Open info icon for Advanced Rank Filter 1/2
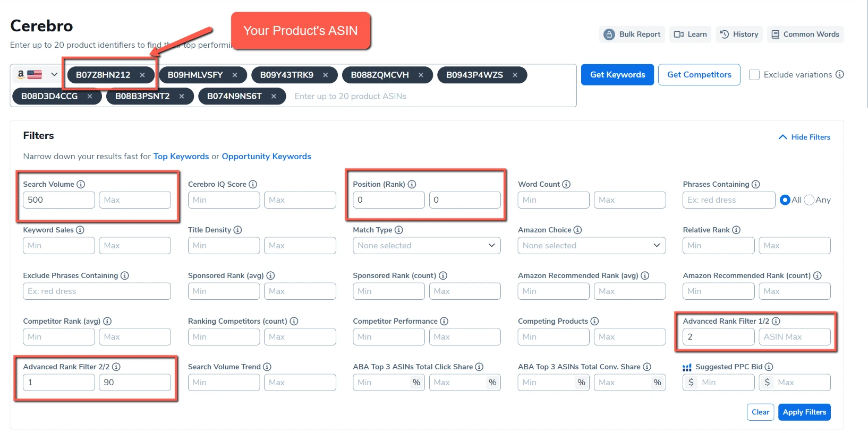The image size is (868, 433). click(x=776, y=321)
